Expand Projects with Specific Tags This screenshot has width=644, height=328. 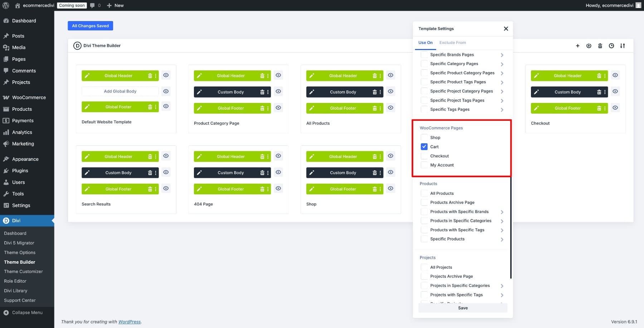click(502, 295)
